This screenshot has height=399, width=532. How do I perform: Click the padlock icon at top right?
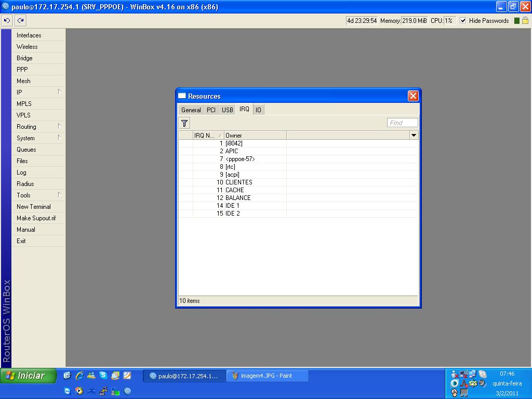525,21
